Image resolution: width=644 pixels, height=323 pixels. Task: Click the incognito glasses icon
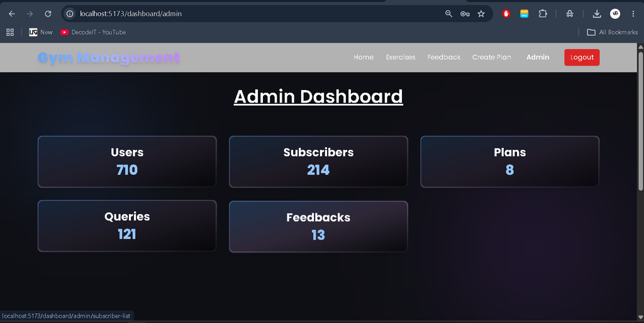click(x=570, y=14)
